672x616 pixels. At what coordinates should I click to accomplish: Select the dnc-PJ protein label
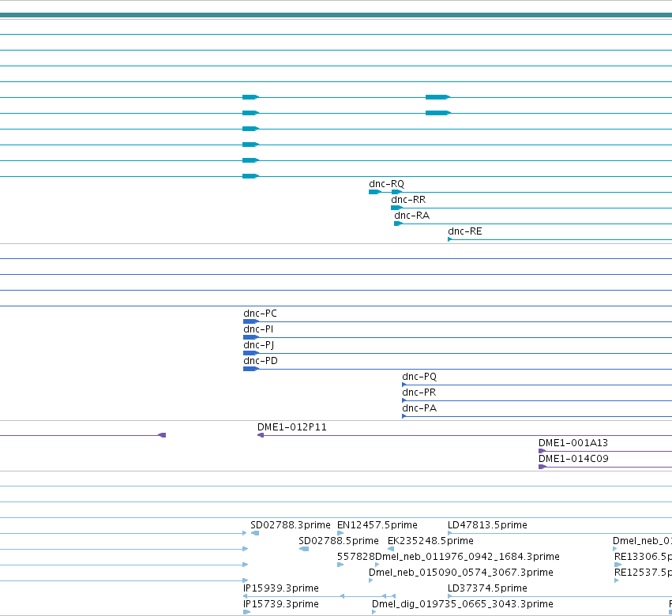click(x=258, y=345)
